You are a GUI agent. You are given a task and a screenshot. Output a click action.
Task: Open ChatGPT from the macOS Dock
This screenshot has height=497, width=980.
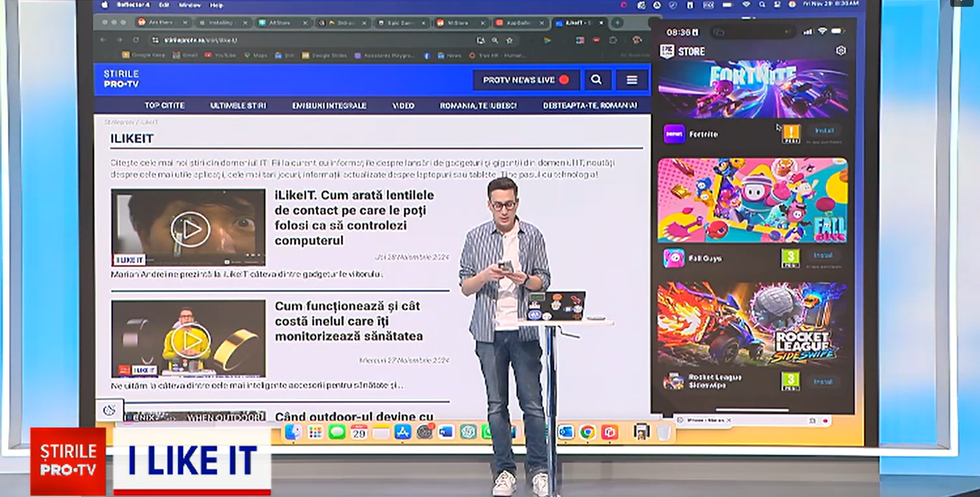click(467, 432)
